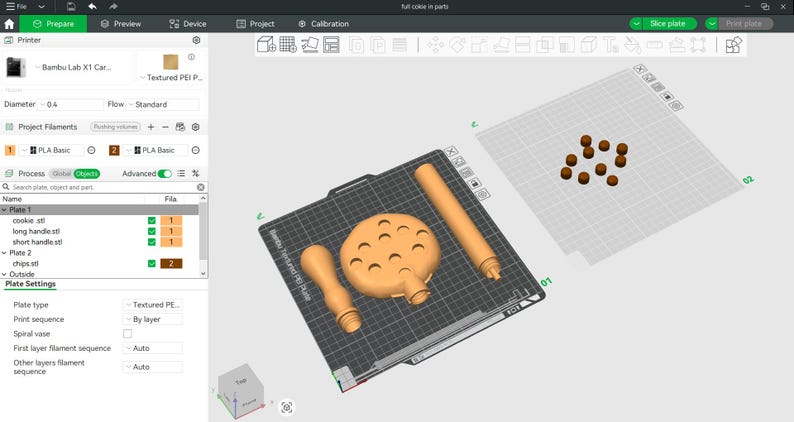
Task: Click the Slice plate button
Action: [667, 24]
